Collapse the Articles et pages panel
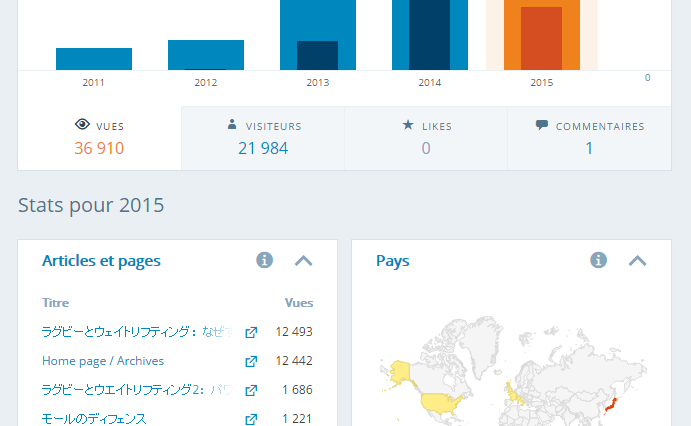 point(303,261)
